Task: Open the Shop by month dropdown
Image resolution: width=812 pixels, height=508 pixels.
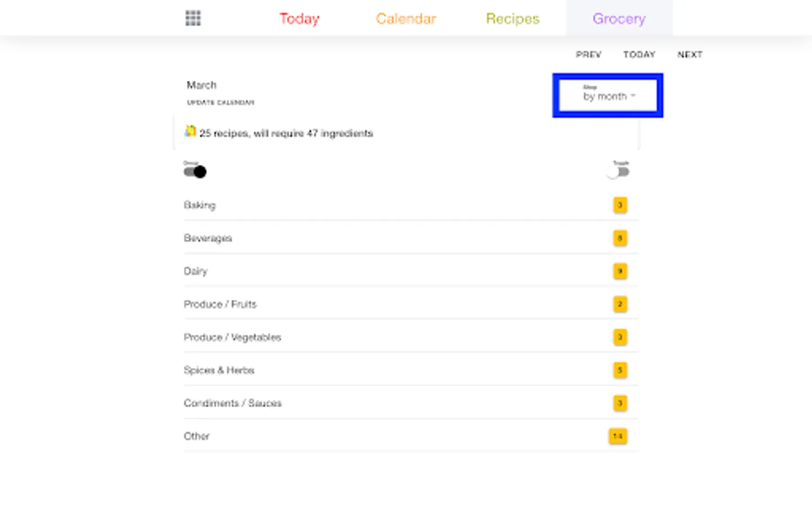Action: coord(608,96)
